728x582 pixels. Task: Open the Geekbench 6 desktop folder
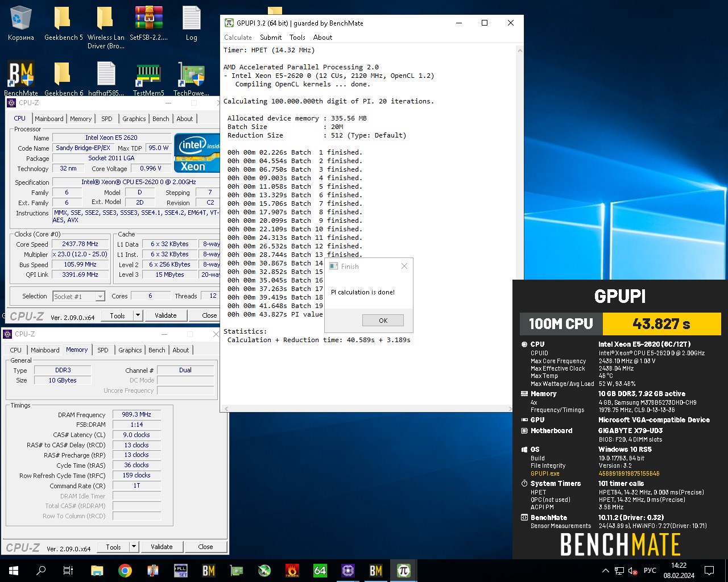(x=63, y=78)
